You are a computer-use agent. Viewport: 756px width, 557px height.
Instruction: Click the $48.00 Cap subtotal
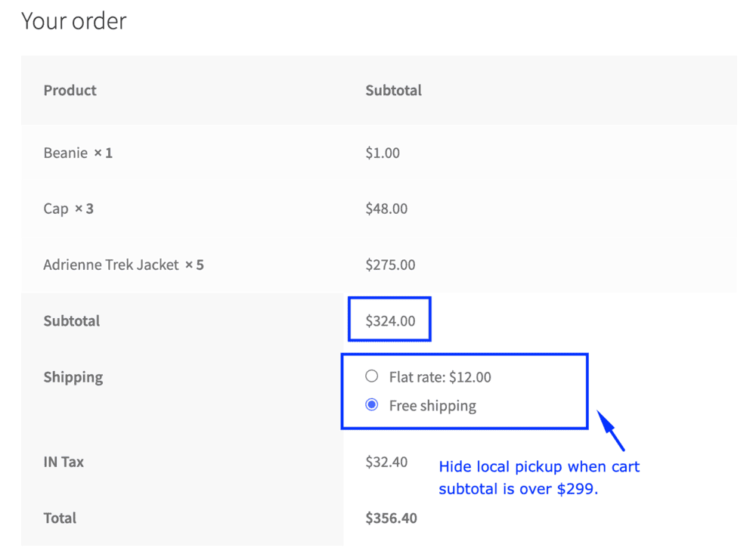click(386, 209)
